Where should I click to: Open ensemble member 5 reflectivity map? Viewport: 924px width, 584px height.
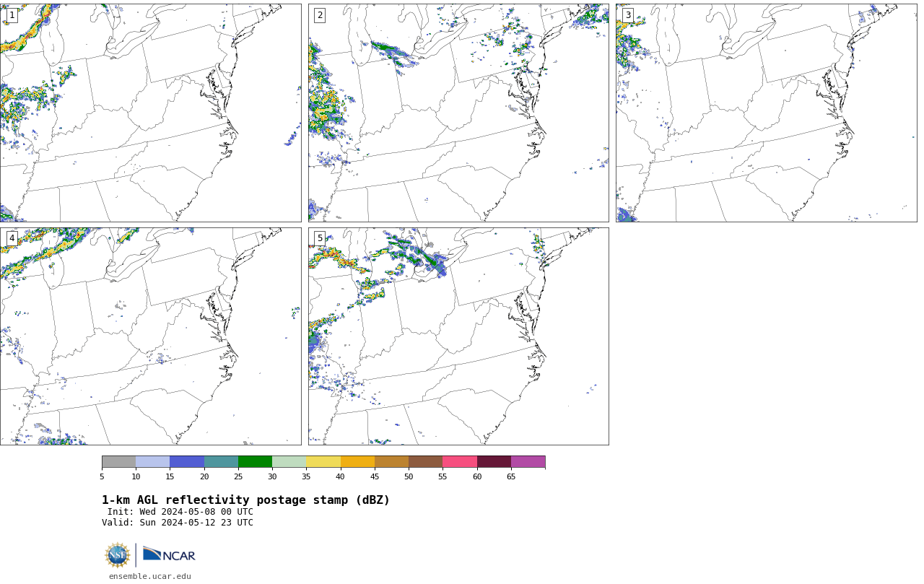click(458, 336)
